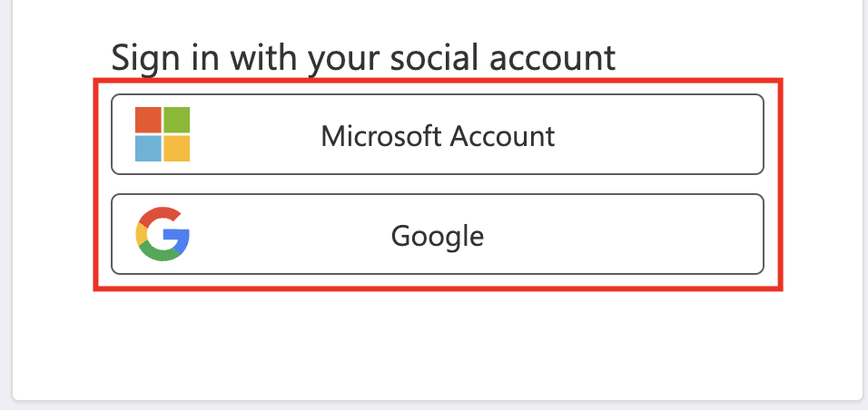Click the blue square of Microsoft logo
868x410 pixels.
[x=148, y=148]
